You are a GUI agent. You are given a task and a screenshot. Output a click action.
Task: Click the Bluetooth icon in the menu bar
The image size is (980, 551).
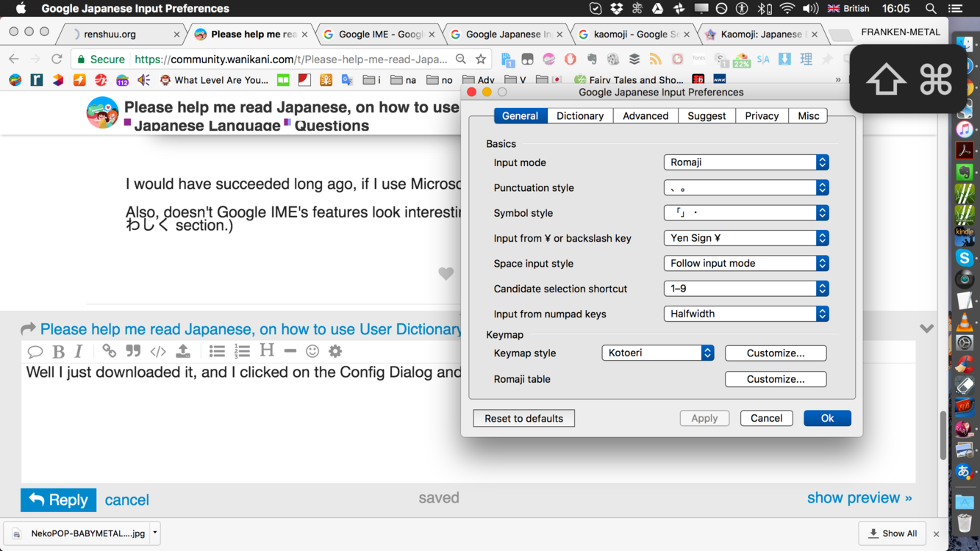pyautogui.click(x=765, y=9)
